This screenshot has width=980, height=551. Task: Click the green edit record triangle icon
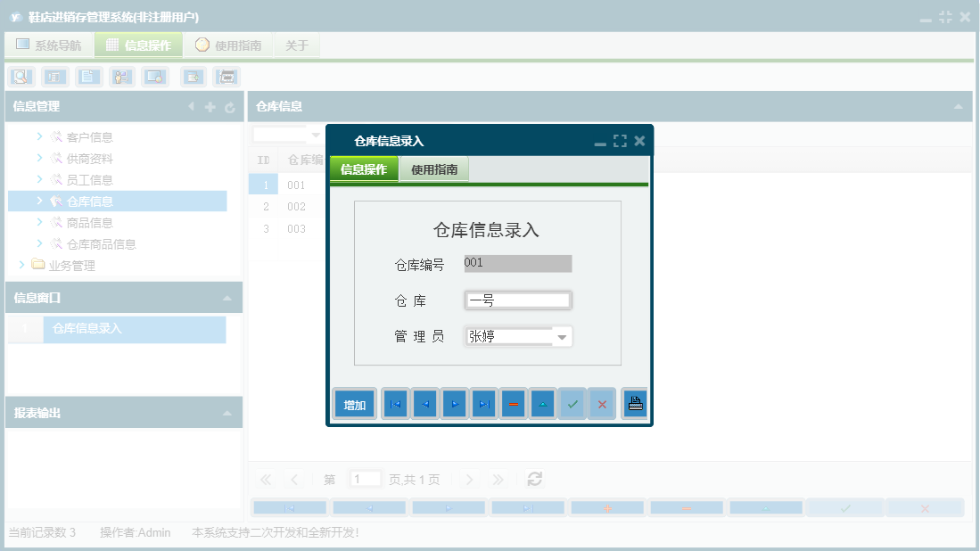click(x=542, y=403)
